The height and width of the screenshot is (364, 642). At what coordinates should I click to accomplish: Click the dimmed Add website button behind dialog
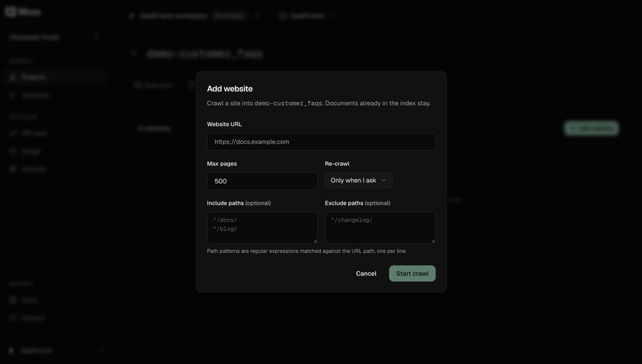(x=591, y=128)
